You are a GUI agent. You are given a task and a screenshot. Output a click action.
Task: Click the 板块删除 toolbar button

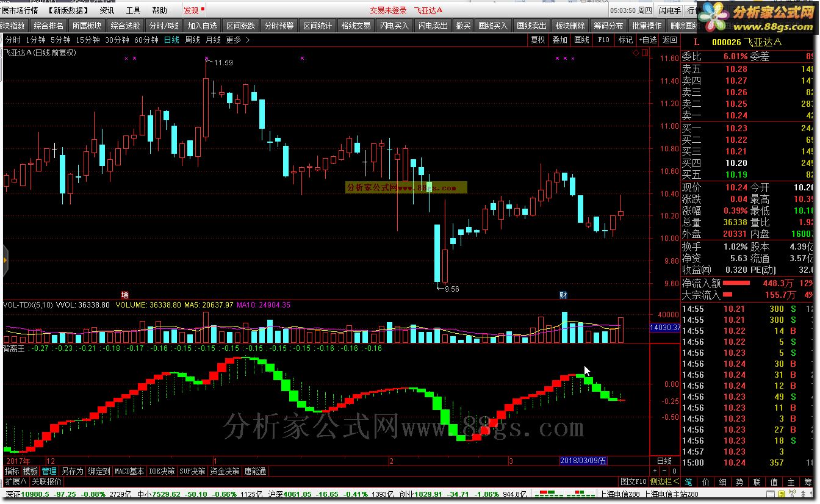point(570,26)
